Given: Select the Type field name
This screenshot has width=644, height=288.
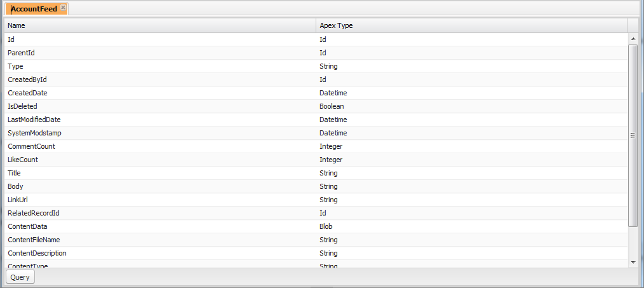Looking at the screenshot, I should (x=16, y=66).
